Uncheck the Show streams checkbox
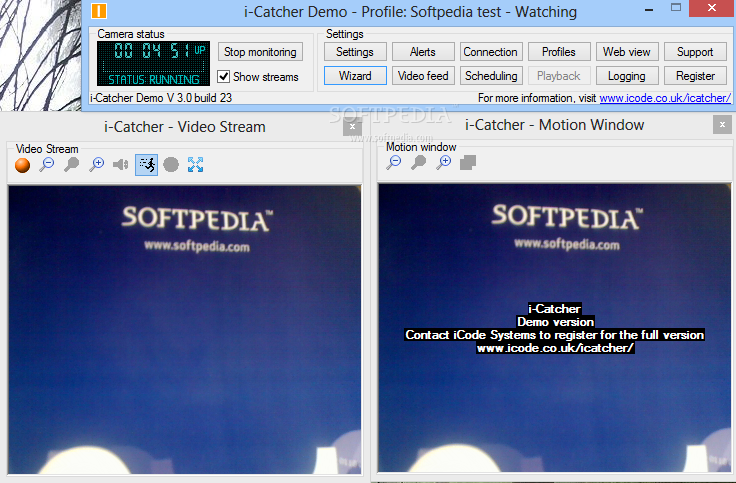The image size is (736, 483). tap(223, 77)
